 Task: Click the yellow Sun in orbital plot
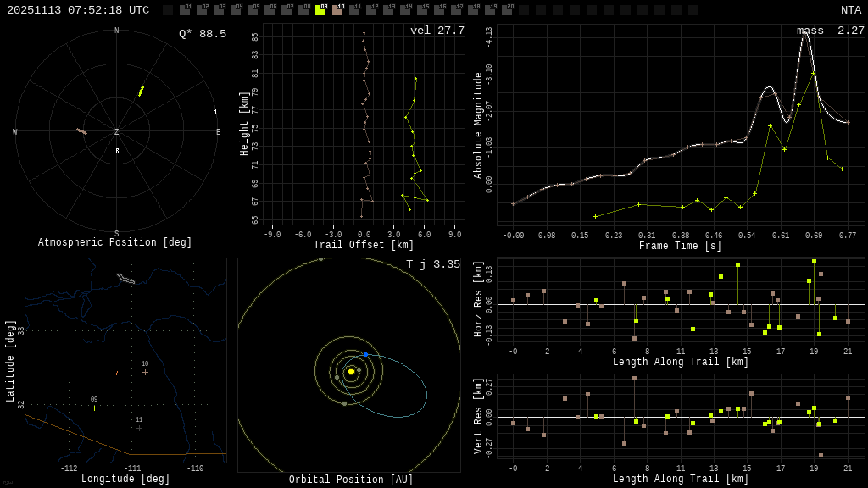[x=351, y=371]
